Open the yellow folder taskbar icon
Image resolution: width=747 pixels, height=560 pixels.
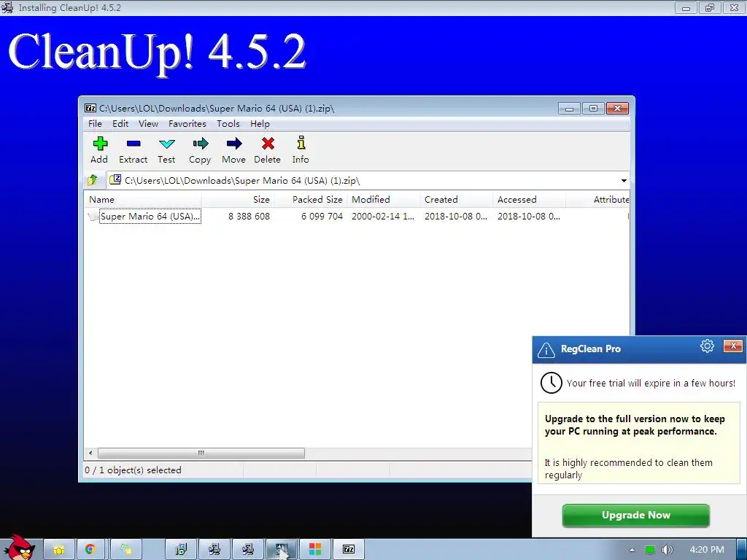coord(59,550)
